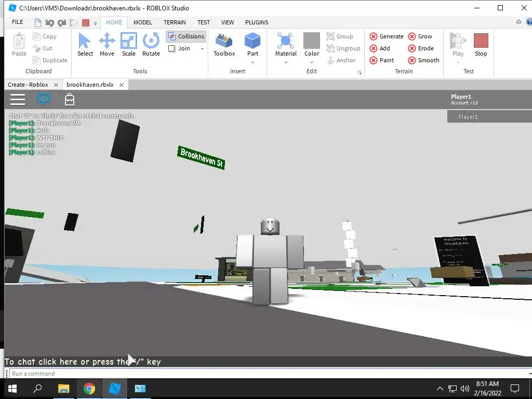Copy the selection
Image resolution: width=532 pixels, height=399 pixels.
[x=45, y=36]
